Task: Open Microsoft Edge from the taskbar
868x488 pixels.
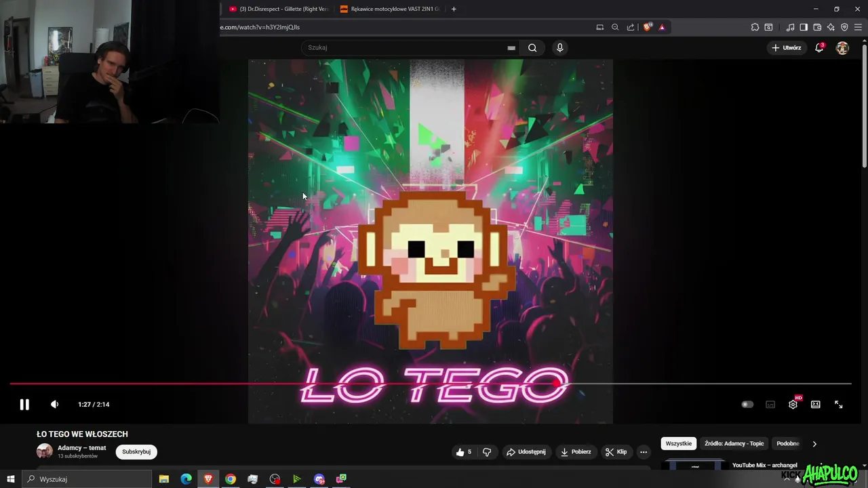Action: click(186, 479)
